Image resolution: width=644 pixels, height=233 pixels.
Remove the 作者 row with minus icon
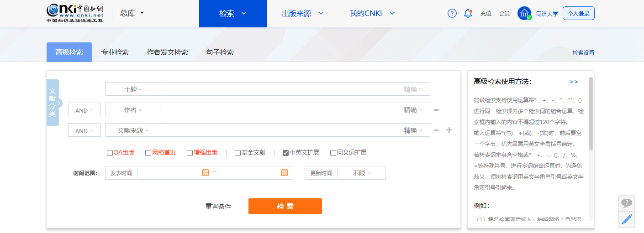point(436,110)
